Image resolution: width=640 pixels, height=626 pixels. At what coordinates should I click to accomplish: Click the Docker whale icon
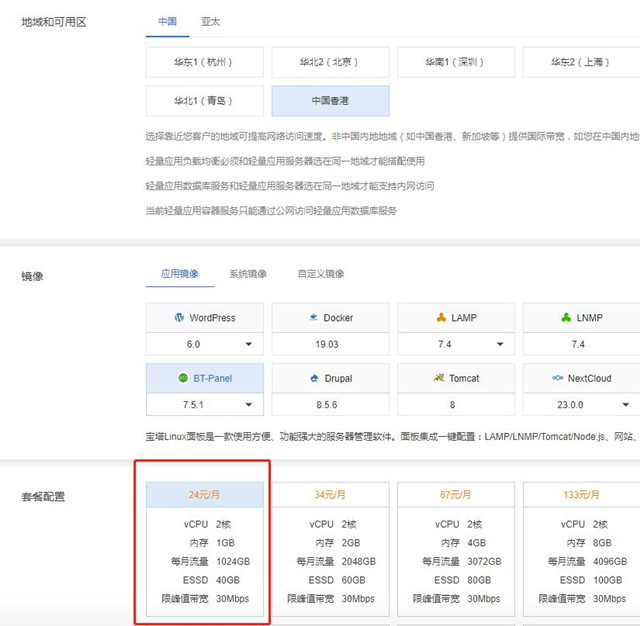(x=313, y=317)
